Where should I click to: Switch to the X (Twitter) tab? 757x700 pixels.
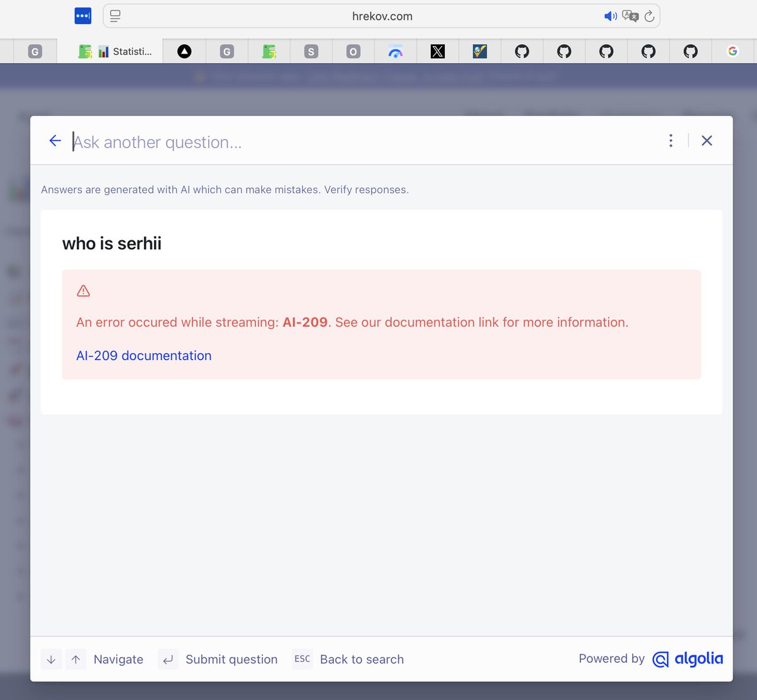click(x=438, y=52)
